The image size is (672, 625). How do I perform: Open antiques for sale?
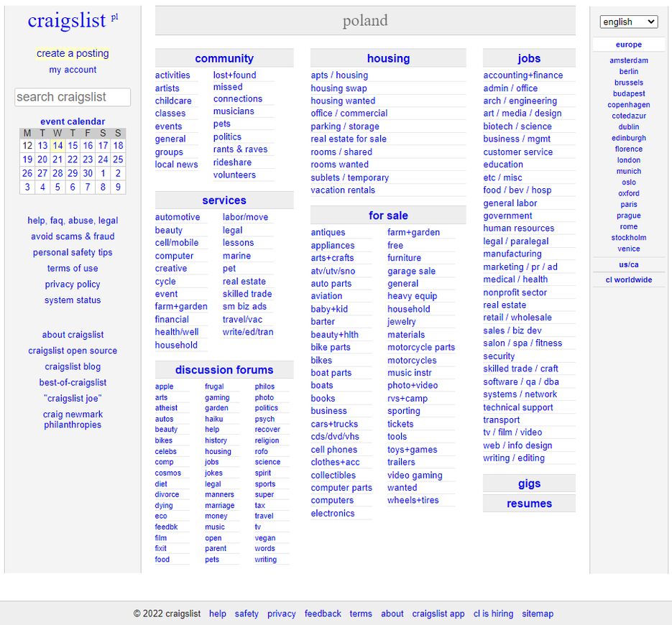(x=328, y=232)
